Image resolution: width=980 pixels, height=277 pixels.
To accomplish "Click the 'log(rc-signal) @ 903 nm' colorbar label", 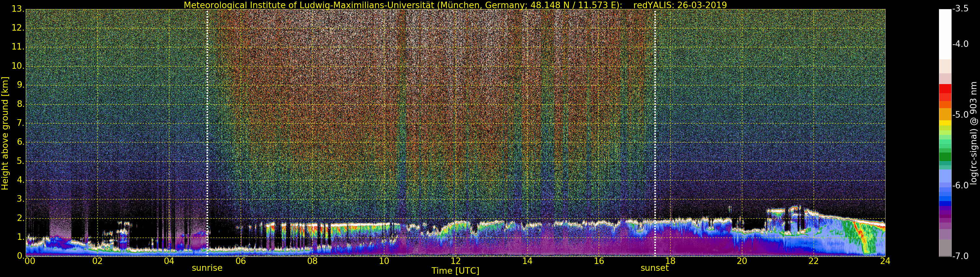I will click(x=974, y=133).
